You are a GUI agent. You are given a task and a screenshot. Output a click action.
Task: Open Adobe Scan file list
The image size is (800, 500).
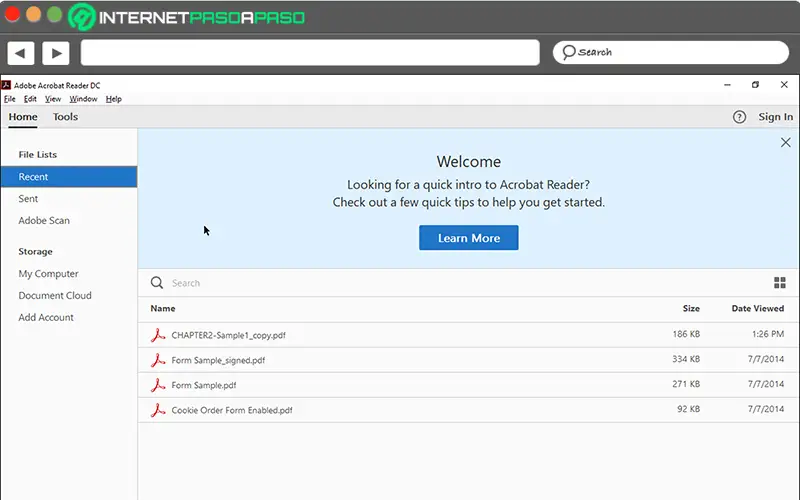44,220
